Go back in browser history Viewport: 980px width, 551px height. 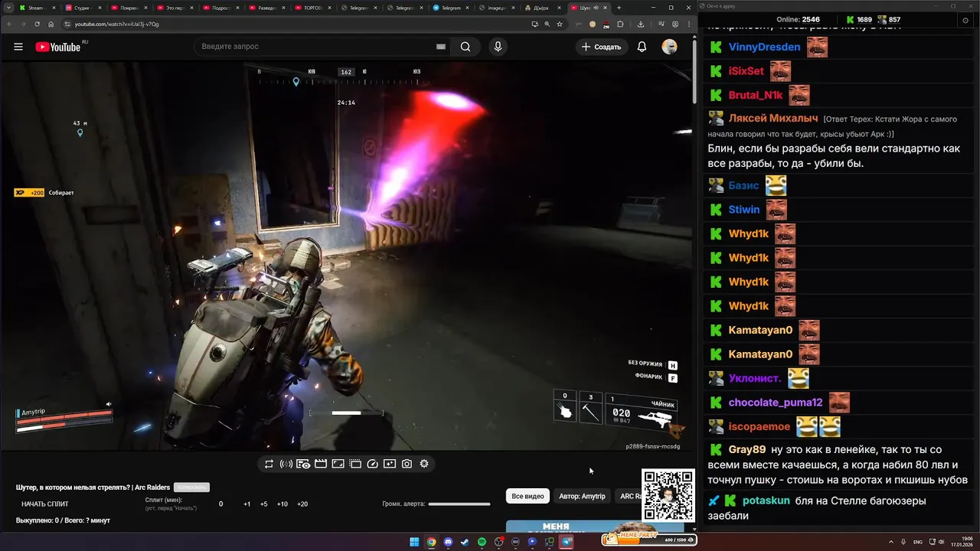(x=9, y=24)
